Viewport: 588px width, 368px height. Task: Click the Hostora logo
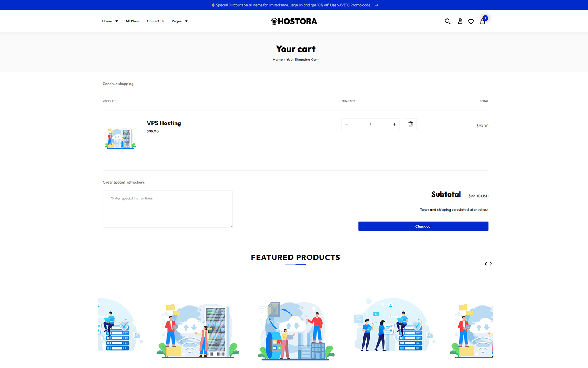pyautogui.click(x=294, y=21)
